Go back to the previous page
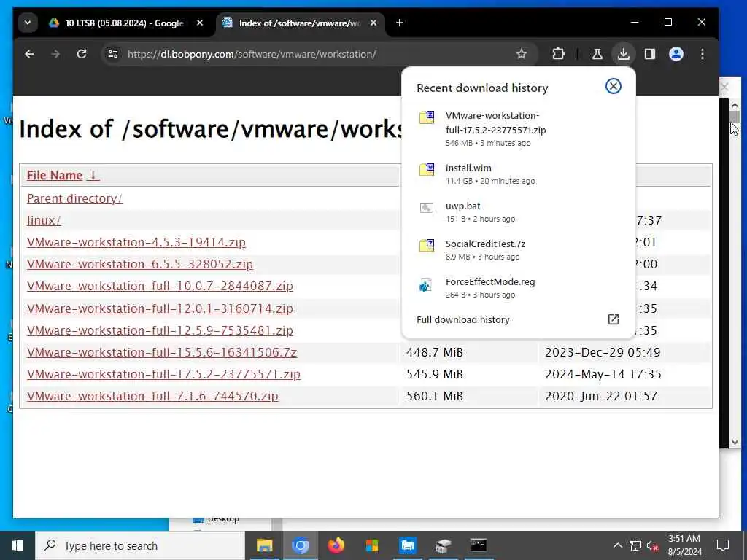This screenshot has height=560, width=747. 29,54
